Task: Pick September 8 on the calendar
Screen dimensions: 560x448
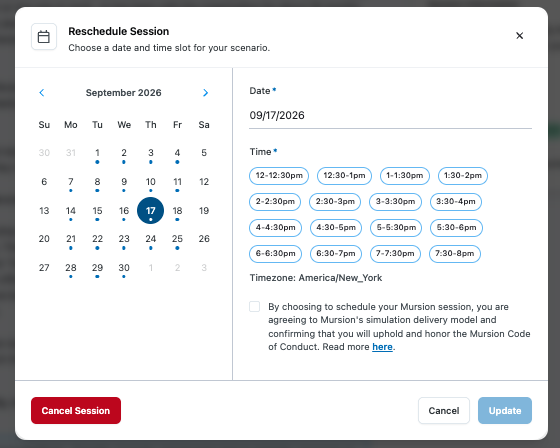Action: tap(97, 182)
